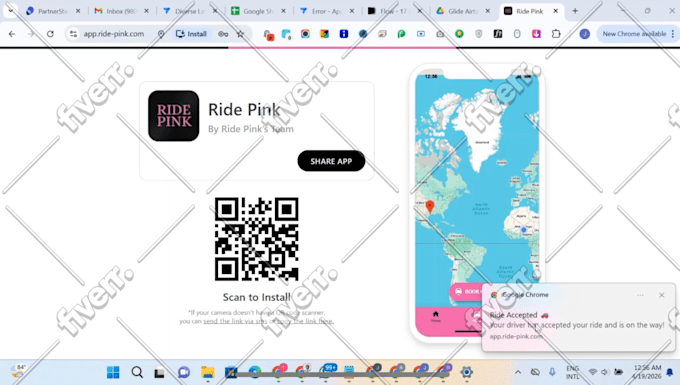Click the install QR code

[257, 239]
